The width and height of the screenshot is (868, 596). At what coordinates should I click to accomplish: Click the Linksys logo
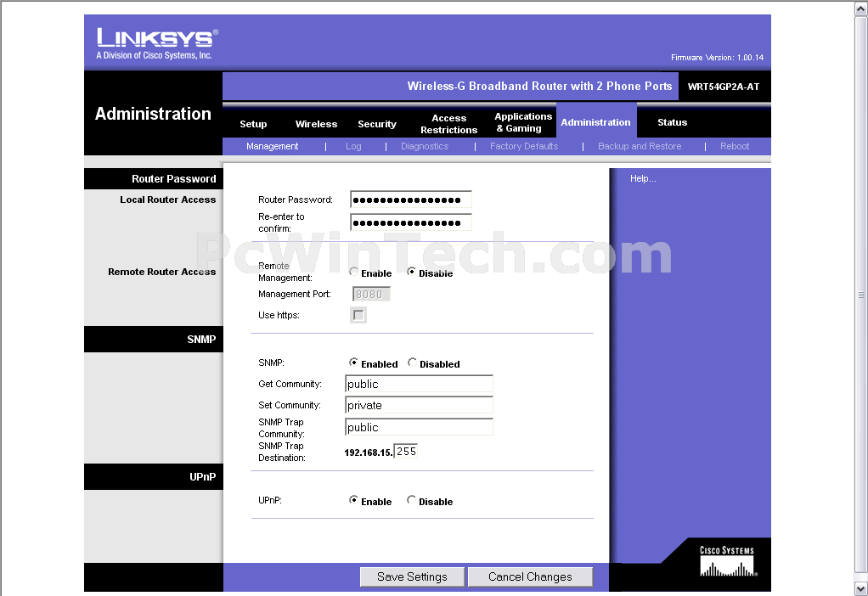pyautogui.click(x=157, y=43)
